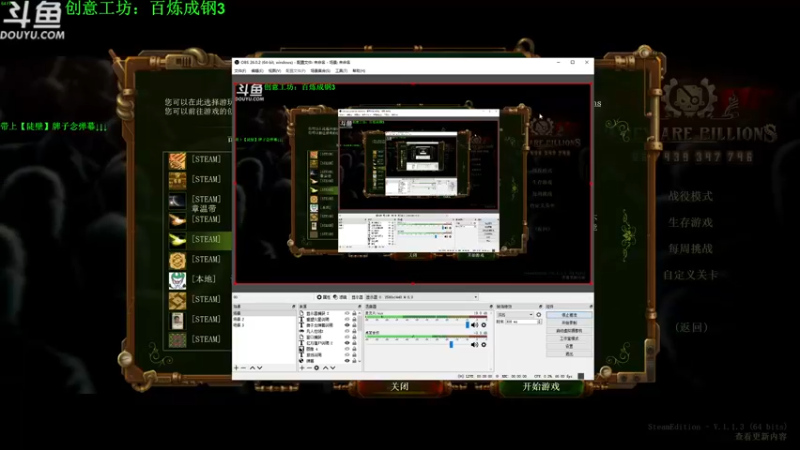800x450 pixels.
Task: Move scene down with arrow icon
Action: (x=260, y=368)
